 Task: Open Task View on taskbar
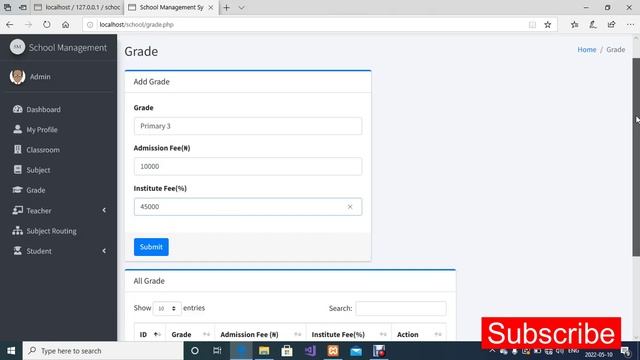[x=217, y=351]
